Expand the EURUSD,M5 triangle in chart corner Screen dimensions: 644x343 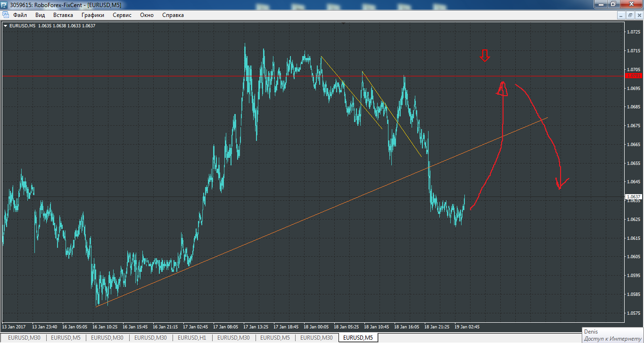tap(5, 26)
